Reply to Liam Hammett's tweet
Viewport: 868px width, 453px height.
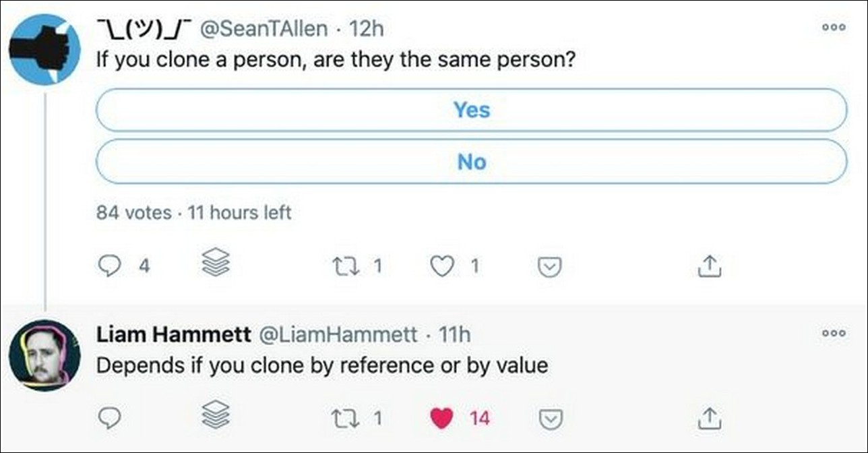click(109, 419)
